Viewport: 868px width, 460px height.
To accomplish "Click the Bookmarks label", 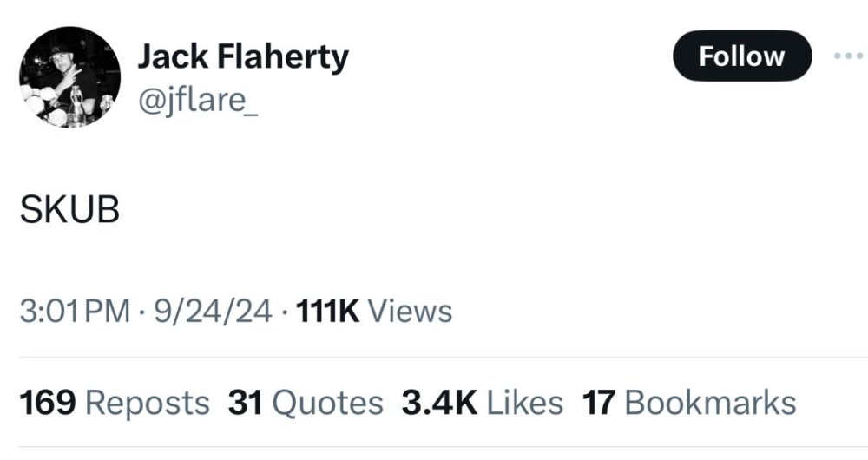I will point(709,403).
